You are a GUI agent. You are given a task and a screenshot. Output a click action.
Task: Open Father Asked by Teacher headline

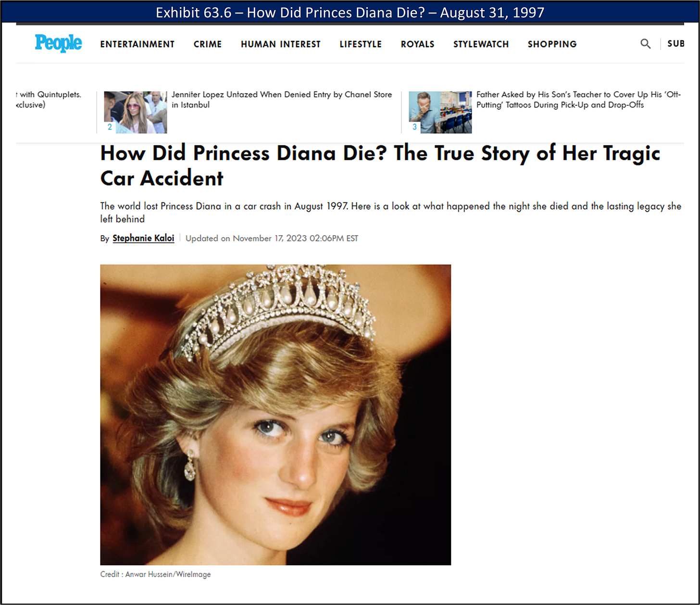tap(578, 100)
